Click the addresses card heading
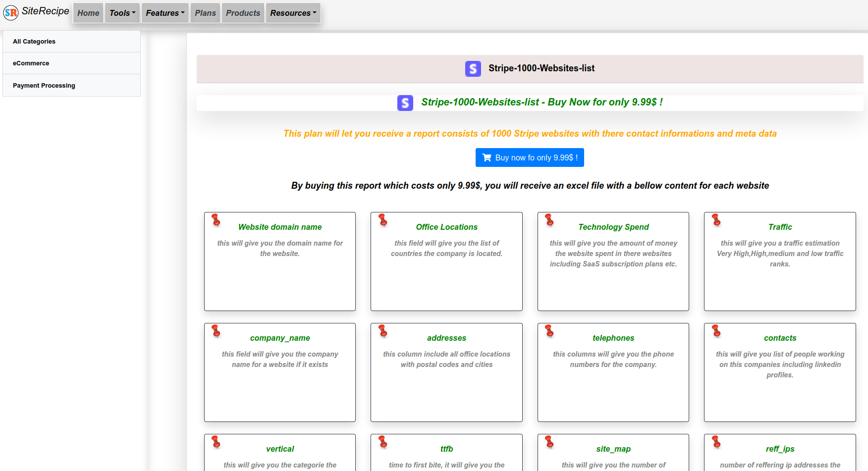 (x=447, y=338)
